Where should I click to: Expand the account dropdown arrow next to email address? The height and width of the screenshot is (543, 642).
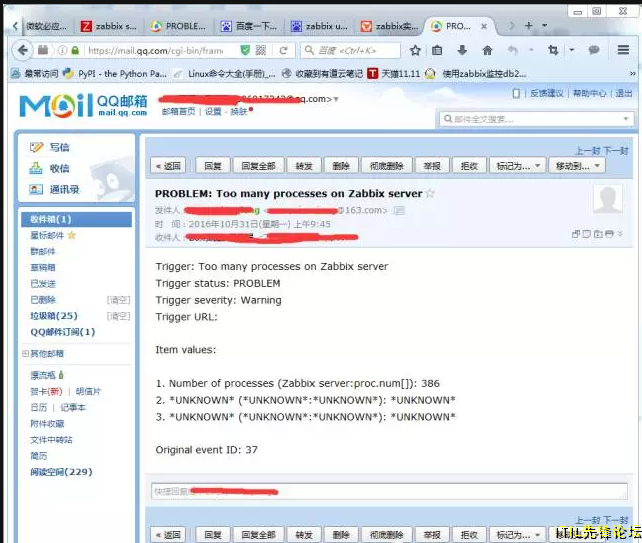(336, 99)
